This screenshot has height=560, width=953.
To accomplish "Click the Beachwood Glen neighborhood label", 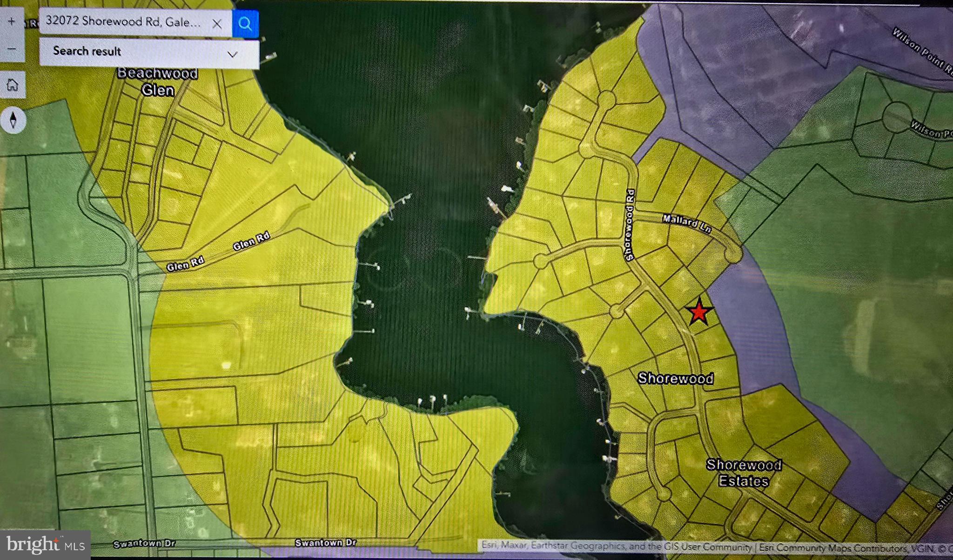I will point(157,81).
